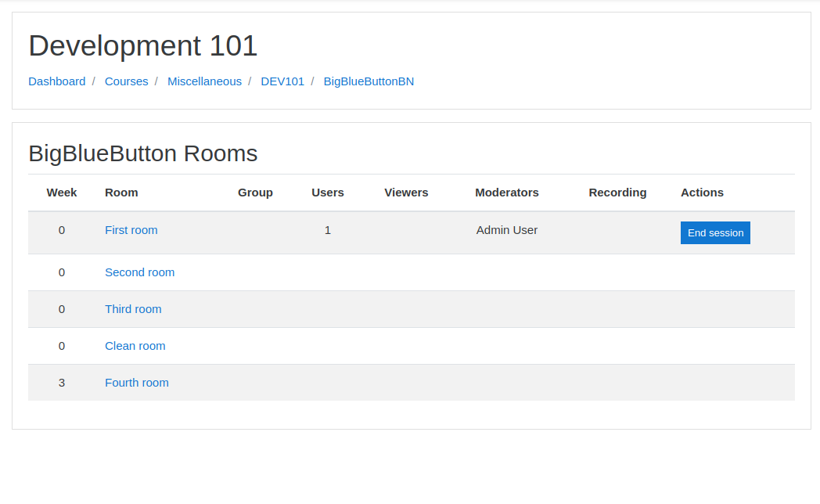
Task: Open the First room link
Action: coord(131,230)
